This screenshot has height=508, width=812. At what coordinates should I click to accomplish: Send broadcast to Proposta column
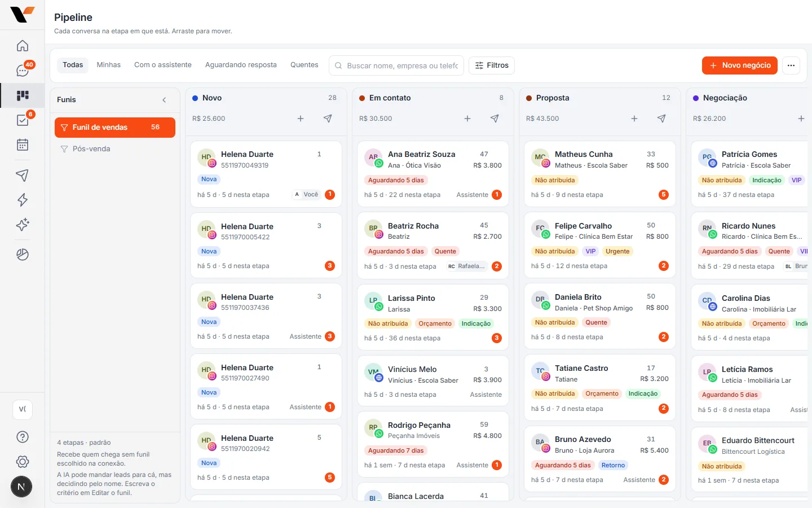[661, 119]
